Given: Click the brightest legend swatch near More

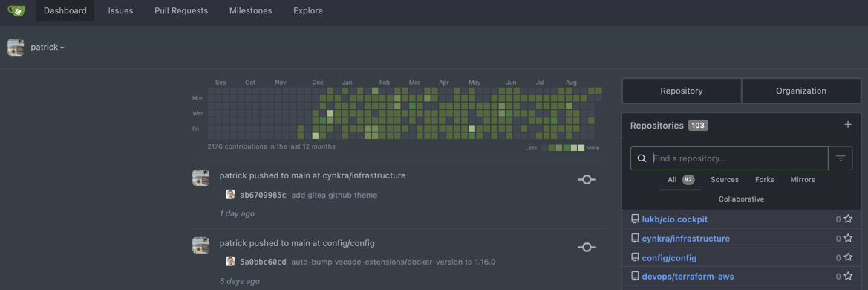Looking at the screenshot, I should tap(581, 148).
